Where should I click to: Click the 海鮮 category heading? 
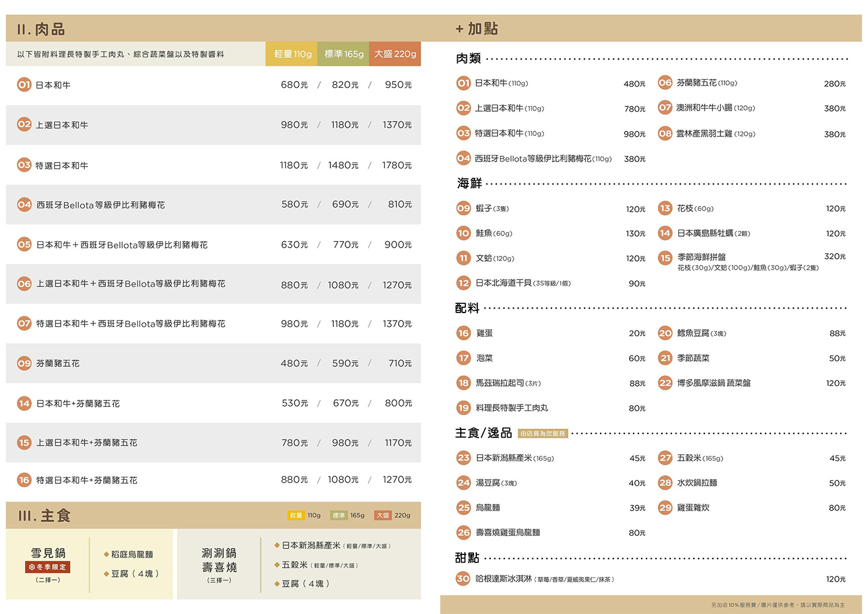469,183
